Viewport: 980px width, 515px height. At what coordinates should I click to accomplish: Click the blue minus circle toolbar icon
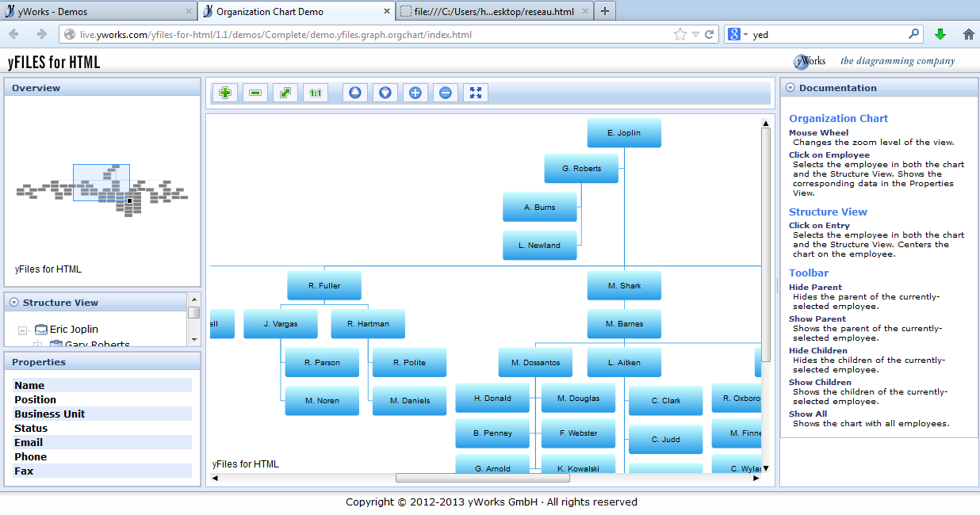pos(446,93)
